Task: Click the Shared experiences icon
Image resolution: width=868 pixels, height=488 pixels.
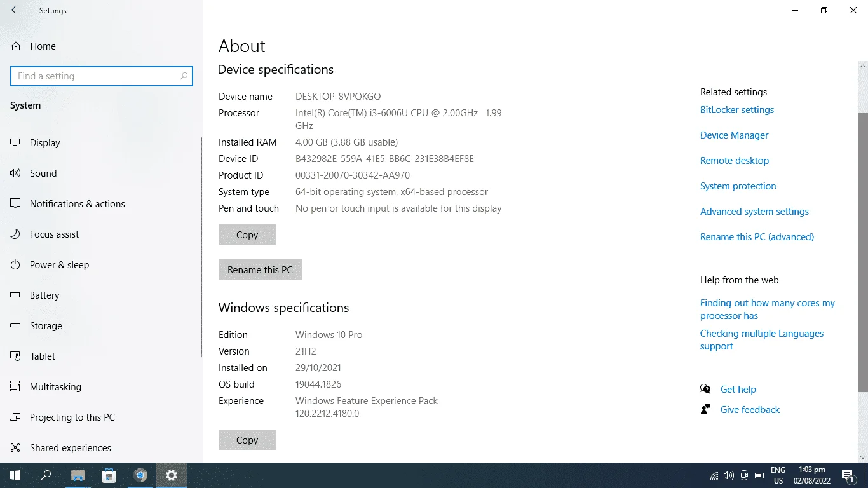Action: (x=16, y=448)
